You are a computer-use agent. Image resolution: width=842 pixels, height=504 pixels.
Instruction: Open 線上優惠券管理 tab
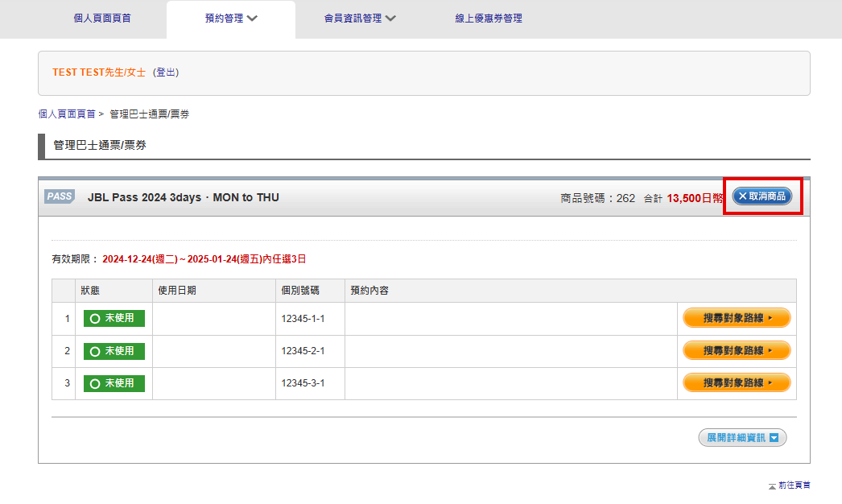coord(489,19)
